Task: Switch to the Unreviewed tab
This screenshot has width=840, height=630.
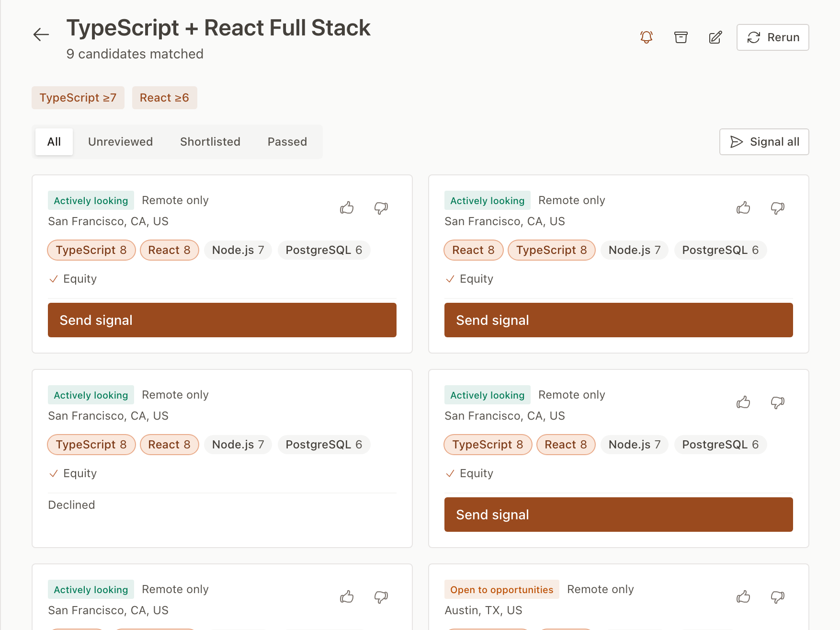Action: click(121, 142)
